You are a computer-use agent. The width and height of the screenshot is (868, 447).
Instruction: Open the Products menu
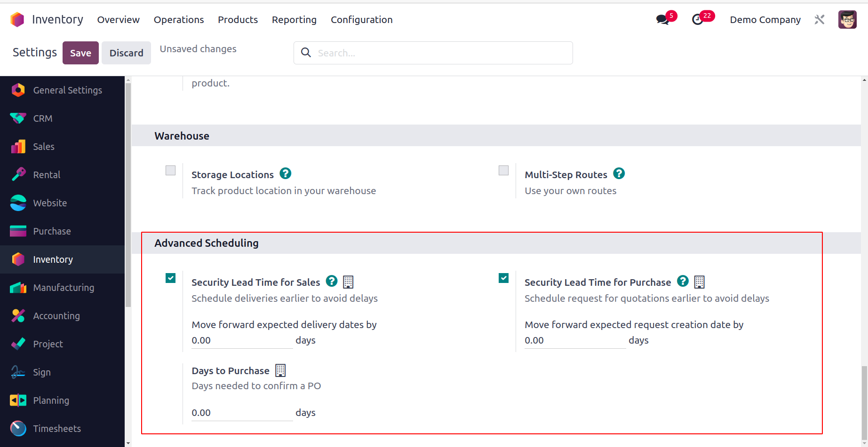coord(238,20)
